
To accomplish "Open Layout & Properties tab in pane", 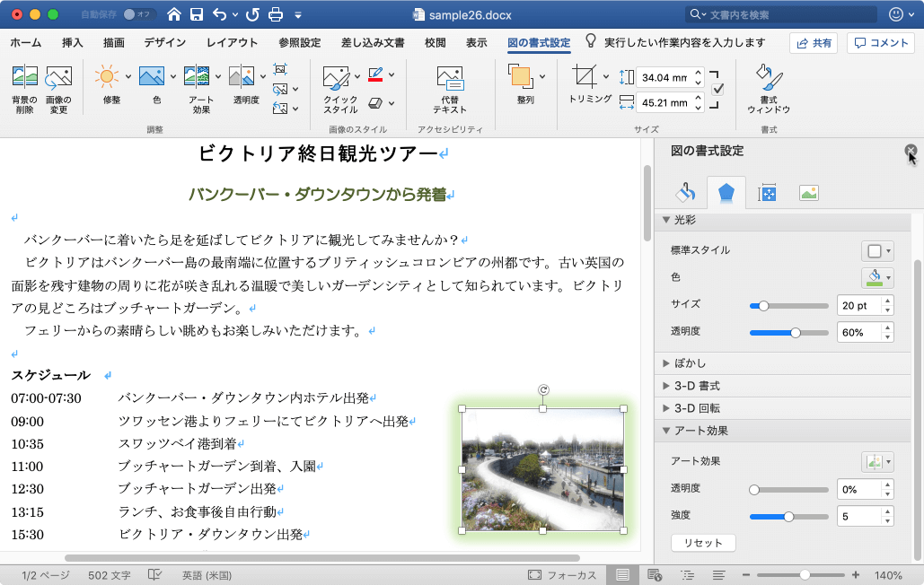I will (x=768, y=192).
